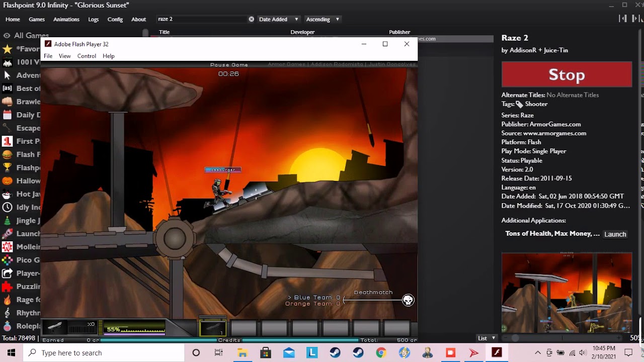Select the Favorites star playlist icon
The height and width of the screenshot is (362, 644).
(x=7, y=49)
